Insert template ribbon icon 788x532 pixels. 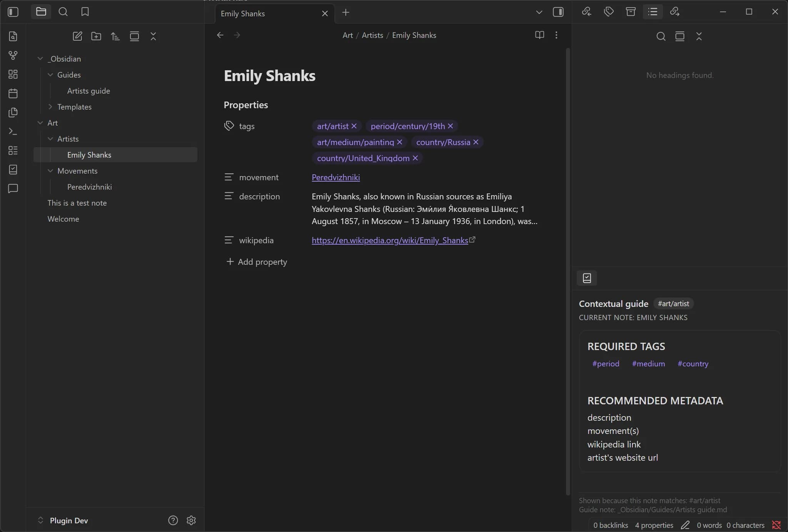(x=13, y=112)
